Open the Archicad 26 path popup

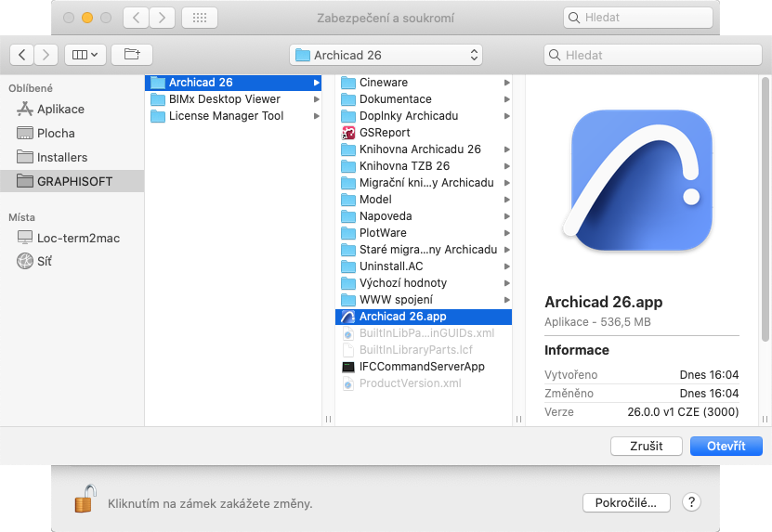[386, 55]
